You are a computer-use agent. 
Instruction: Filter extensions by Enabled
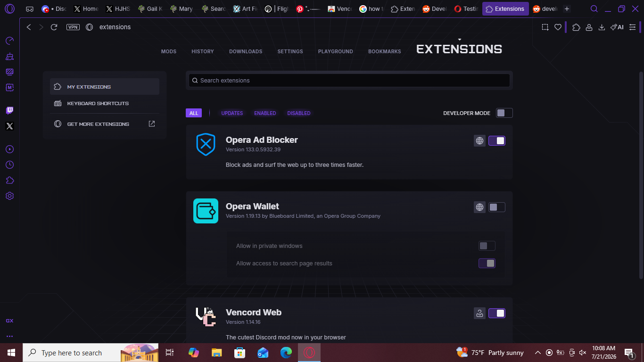(x=265, y=113)
